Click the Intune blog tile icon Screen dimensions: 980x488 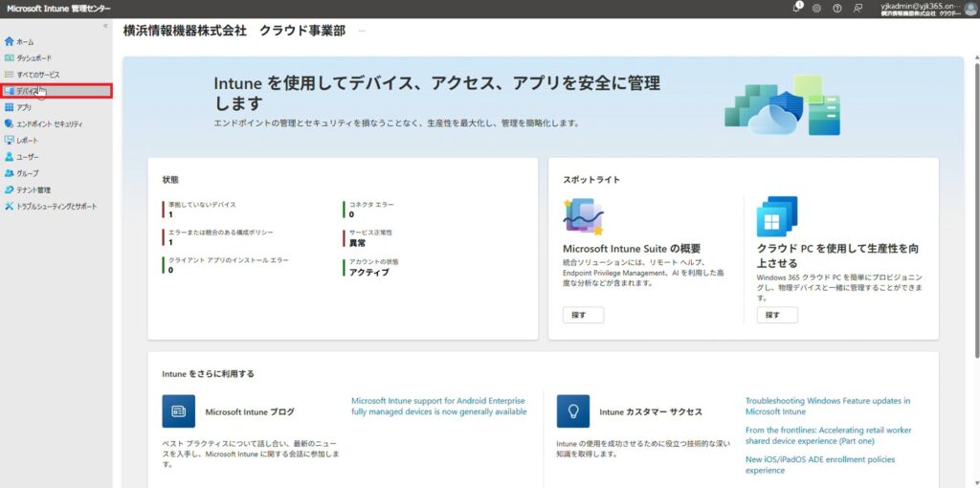[178, 411]
